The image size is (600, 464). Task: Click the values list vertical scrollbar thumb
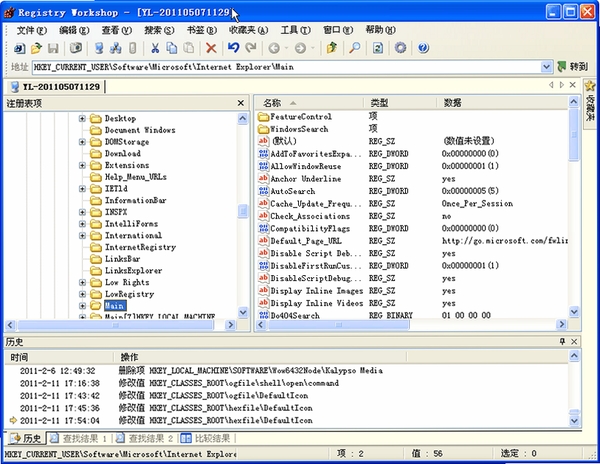(574, 134)
